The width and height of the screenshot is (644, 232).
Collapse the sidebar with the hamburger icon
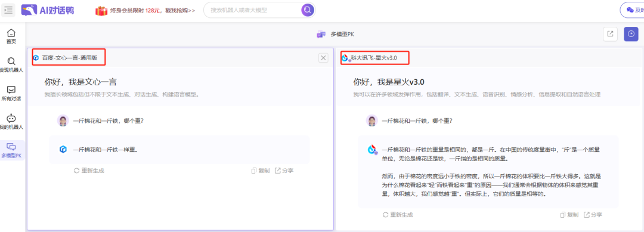click(x=8, y=10)
